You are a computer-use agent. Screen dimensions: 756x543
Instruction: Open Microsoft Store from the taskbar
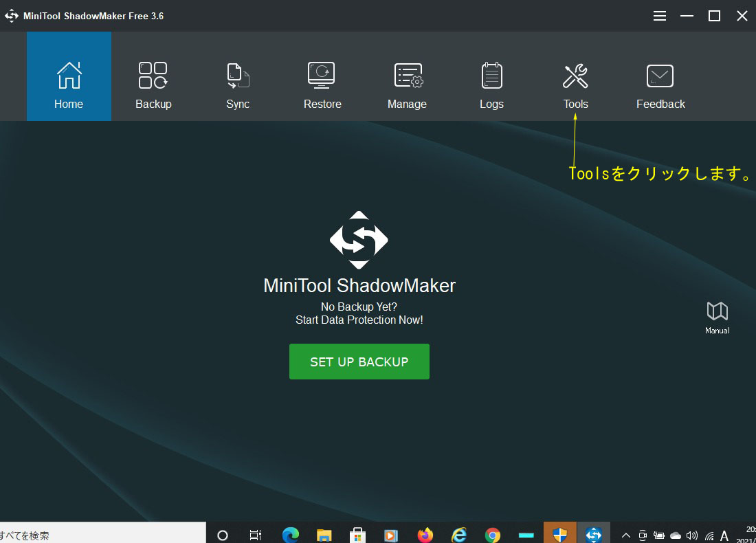click(x=357, y=535)
